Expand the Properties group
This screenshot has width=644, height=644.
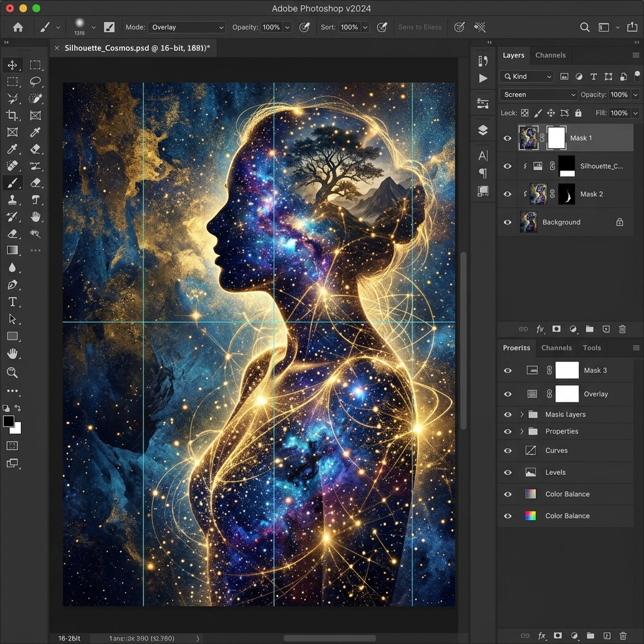522,431
